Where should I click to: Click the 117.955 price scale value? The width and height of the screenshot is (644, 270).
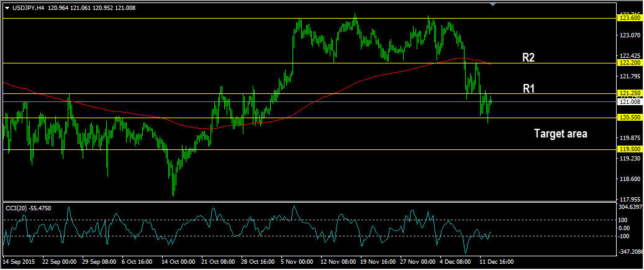(x=630, y=199)
